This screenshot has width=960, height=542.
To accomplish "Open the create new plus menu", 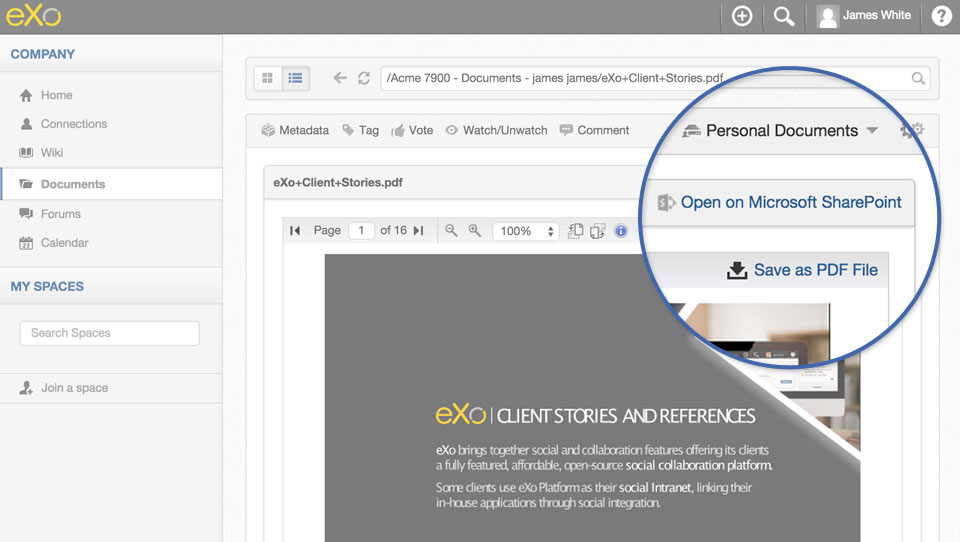I will tap(741, 16).
